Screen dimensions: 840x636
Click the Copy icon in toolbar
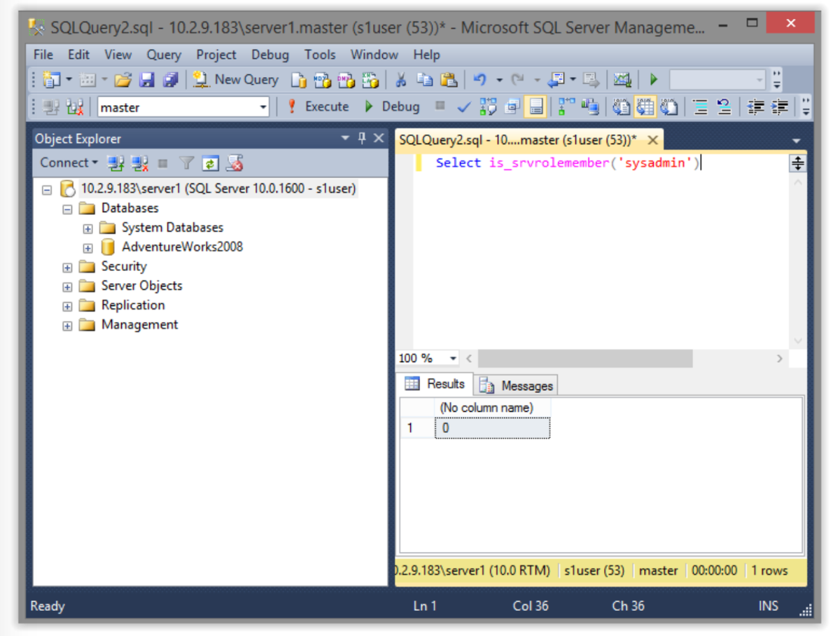pyautogui.click(x=425, y=80)
